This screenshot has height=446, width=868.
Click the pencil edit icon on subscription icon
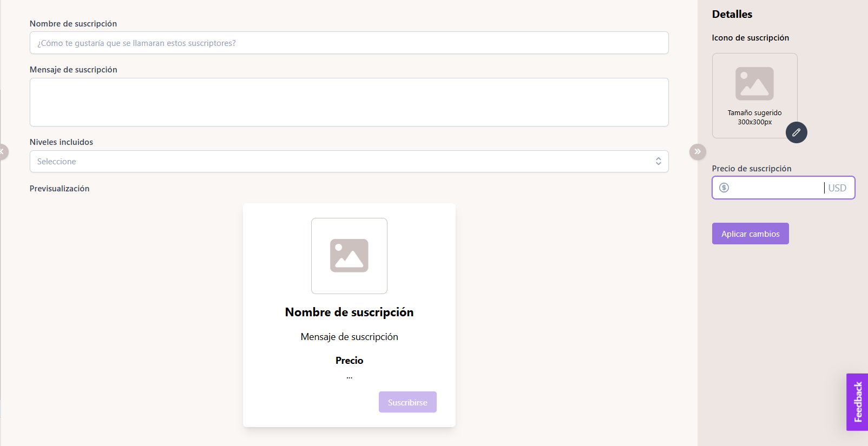(x=796, y=132)
